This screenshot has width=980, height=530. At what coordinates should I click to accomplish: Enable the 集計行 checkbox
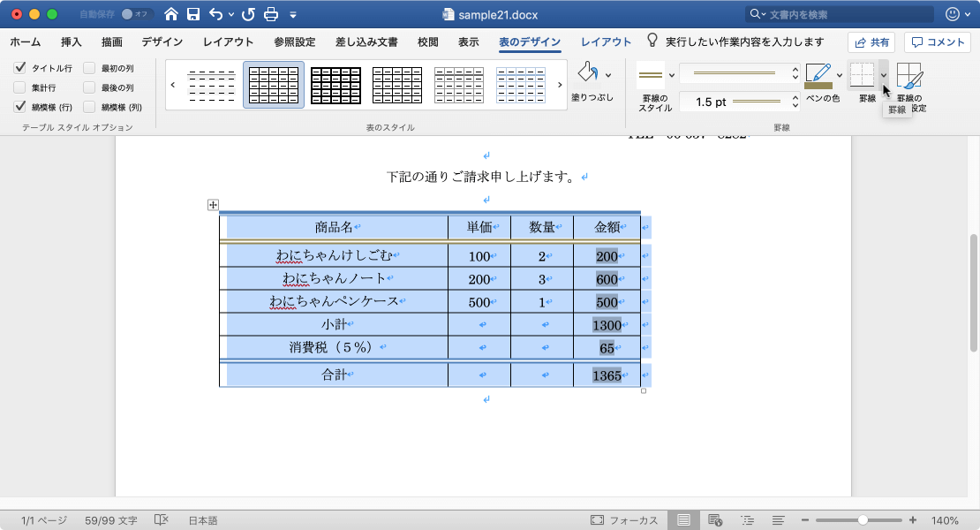click(19, 86)
